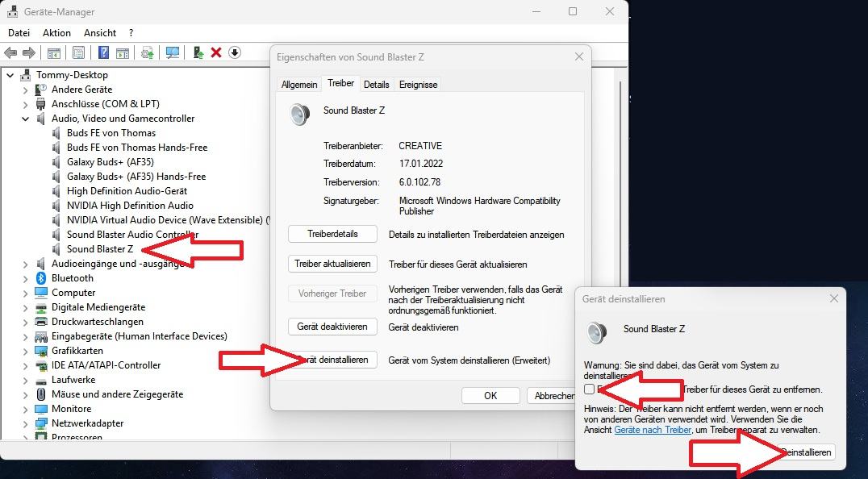Screen dimensions: 868x479
Task: Click the red X uninstall device icon
Action: [216, 52]
